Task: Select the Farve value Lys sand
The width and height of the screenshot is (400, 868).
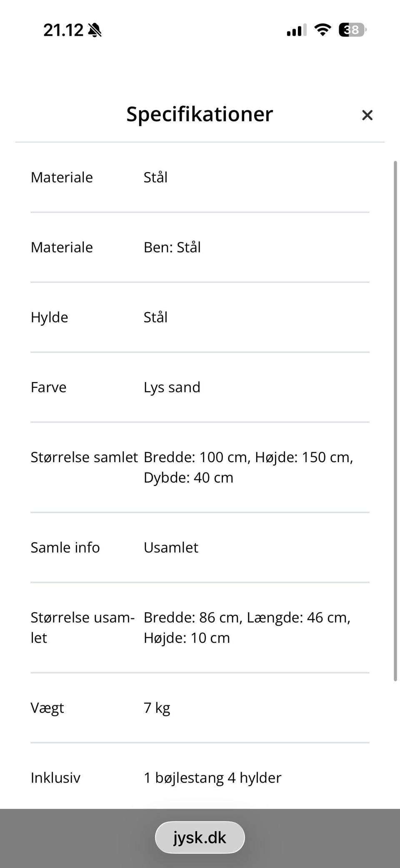Action: point(172,387)
